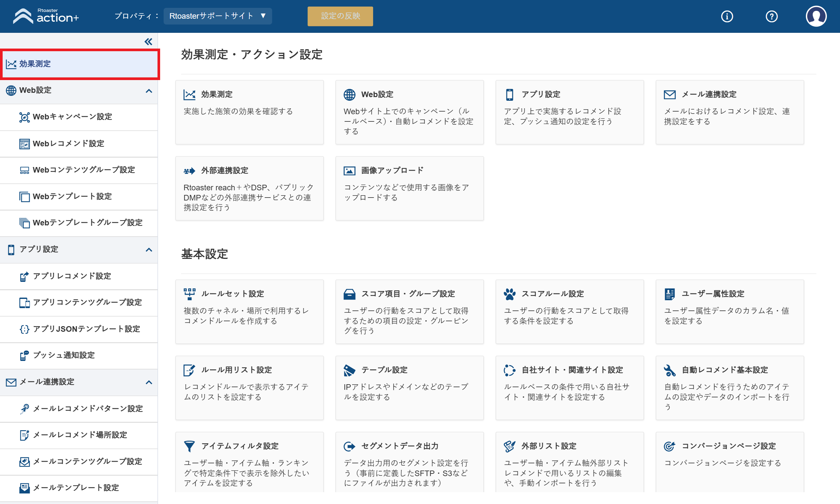Click the アプリJSONテンプレート設定 braces icon
The width and height of the screenshot is (840, 504).
25,329
